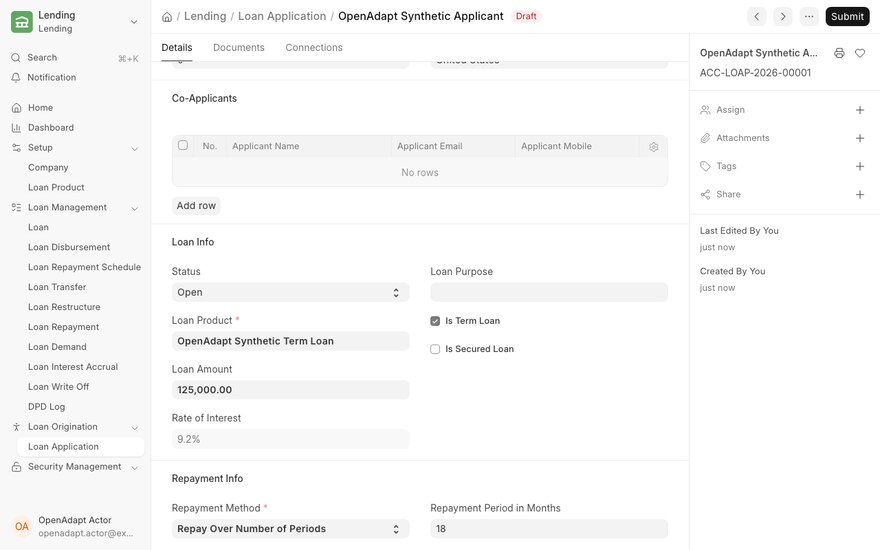This screenshot has width=880, height=550.
Task: Expand the Security Management section
Action: point(135,468)
